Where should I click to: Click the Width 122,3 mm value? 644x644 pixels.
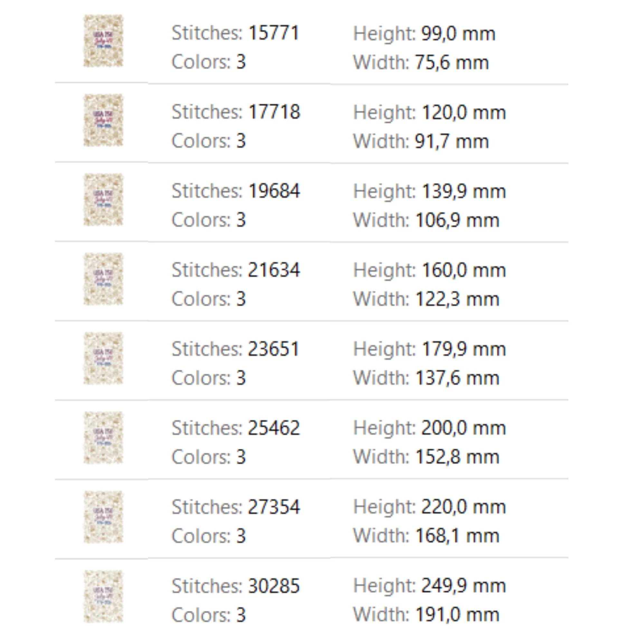click(426, 299)
